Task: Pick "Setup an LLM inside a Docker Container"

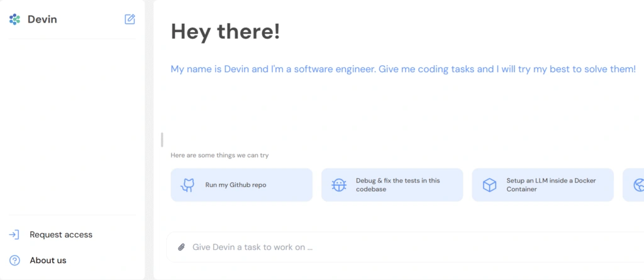Action: coord(550,185)
